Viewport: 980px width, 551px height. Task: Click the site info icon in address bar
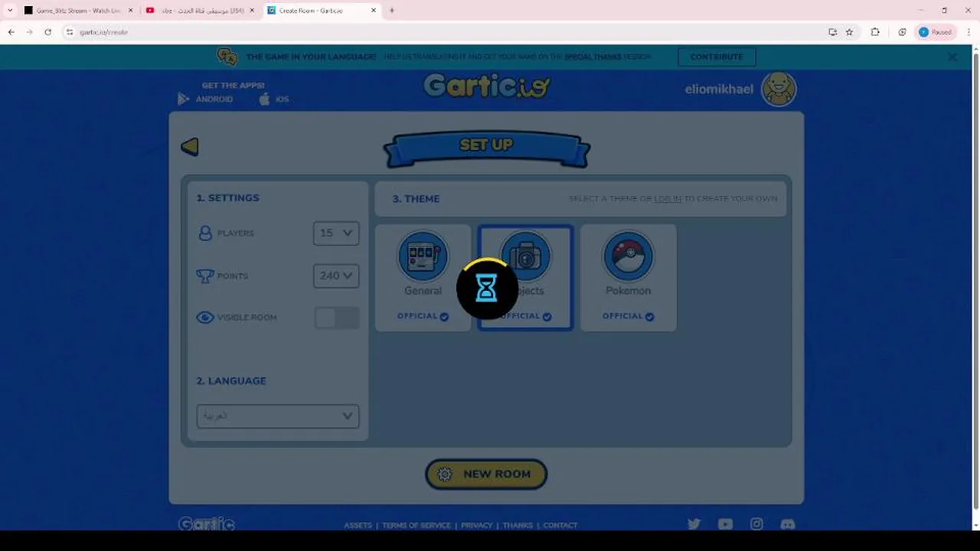[x=70, y=32]
